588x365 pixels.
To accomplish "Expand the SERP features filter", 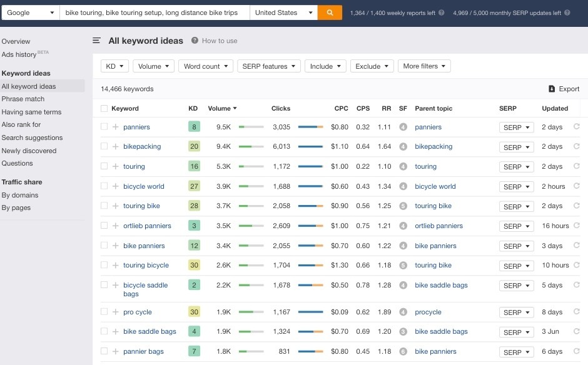I will pos(269,66).
